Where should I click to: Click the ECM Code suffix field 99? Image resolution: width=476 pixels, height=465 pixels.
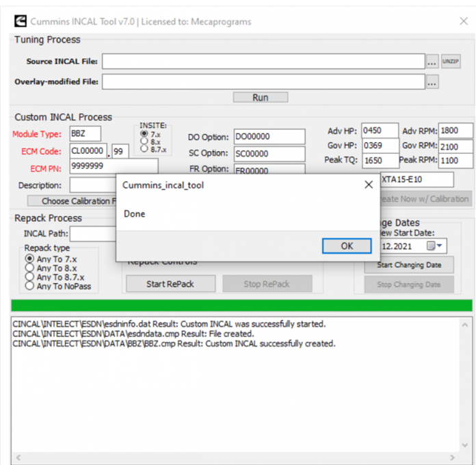point(120,151)
